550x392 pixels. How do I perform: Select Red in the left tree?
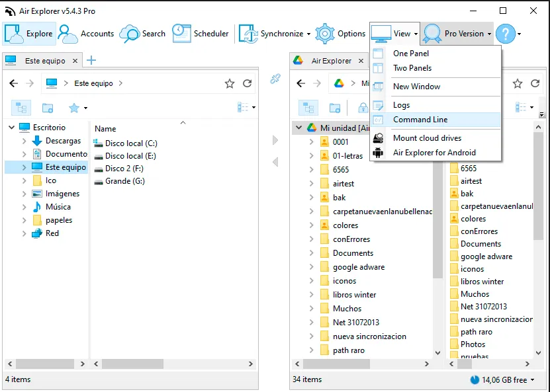[x=52, y=233]
